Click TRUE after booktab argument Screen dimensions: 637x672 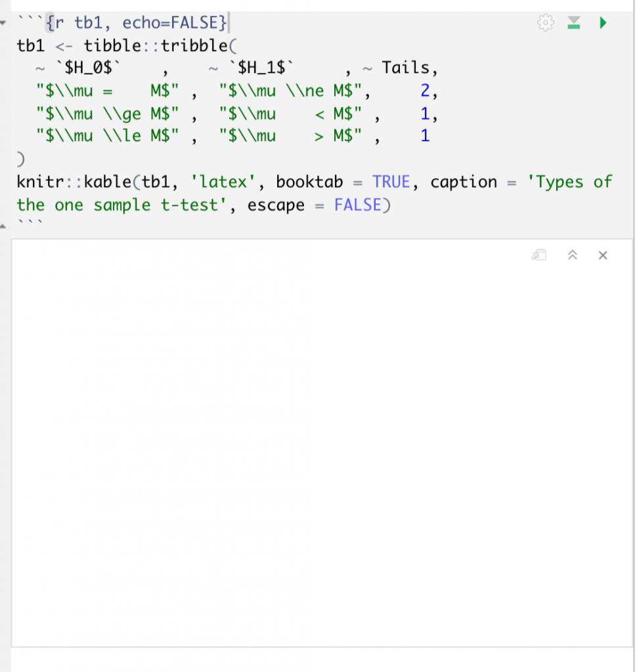(391, 182)
